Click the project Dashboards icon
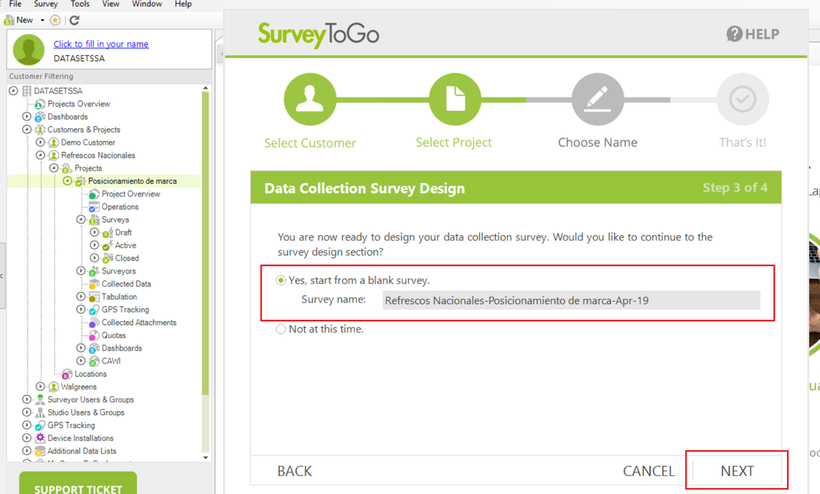Screen dimensions: 820x494 point(94,348)
